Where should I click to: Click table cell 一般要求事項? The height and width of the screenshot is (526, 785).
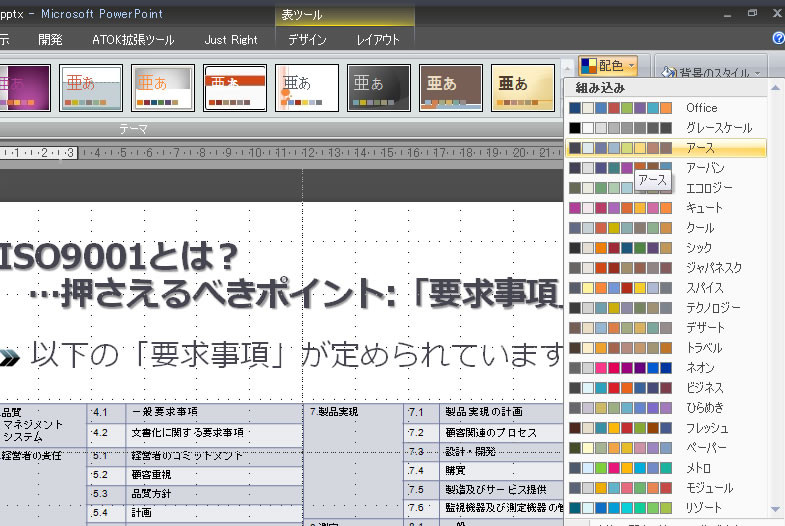[x=214, y=412]
